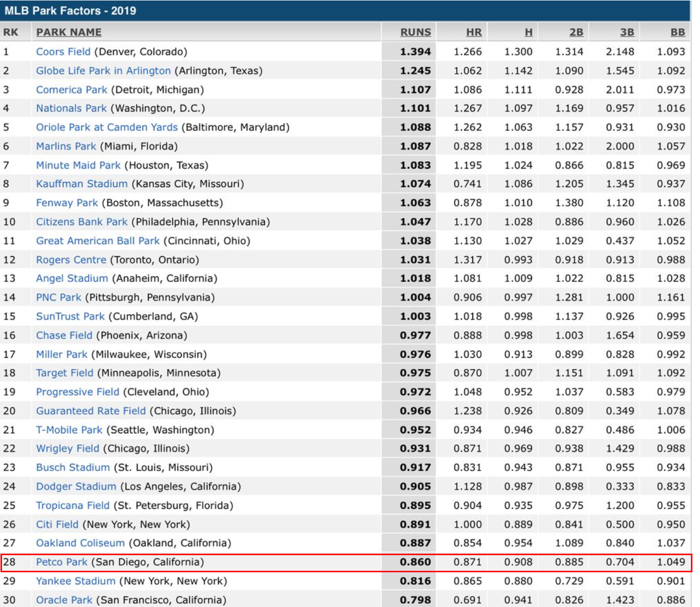Open the T-Mobile Park link

point(69,430)
